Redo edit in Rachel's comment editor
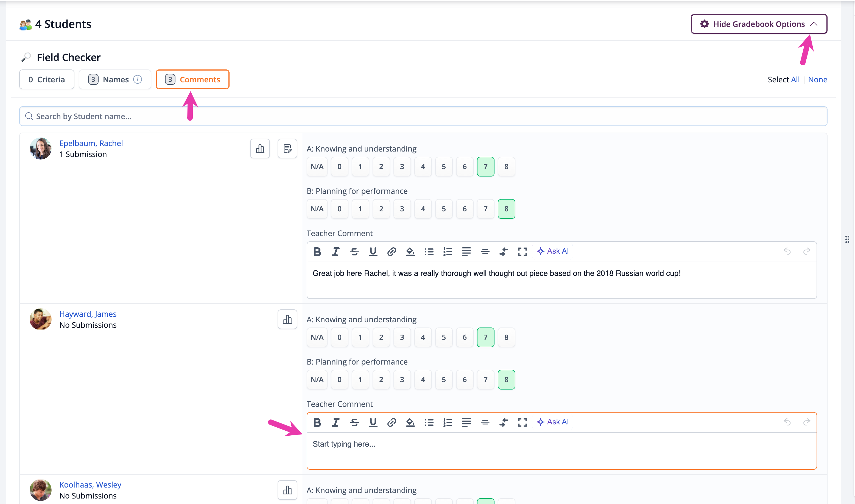 [x=807, y=251]
